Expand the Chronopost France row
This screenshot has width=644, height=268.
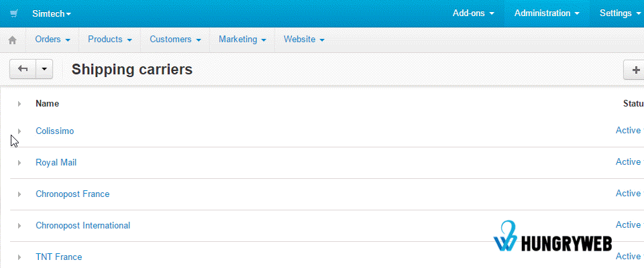19,194
